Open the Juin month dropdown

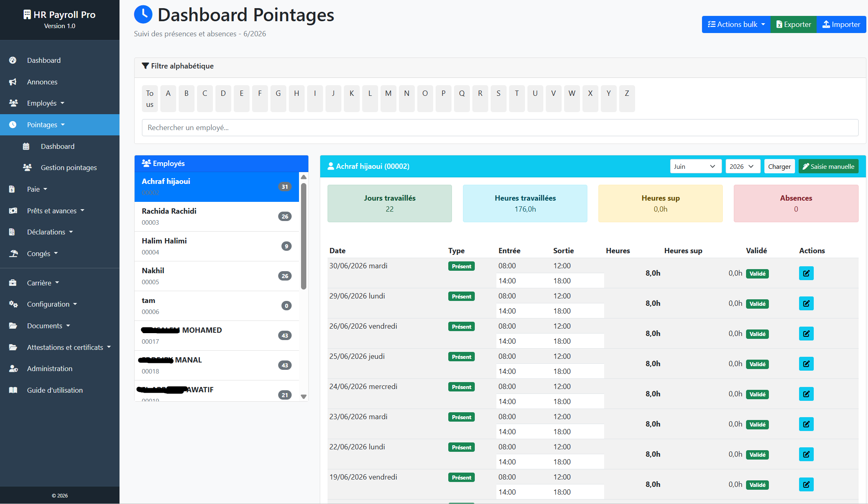[695, 166]
